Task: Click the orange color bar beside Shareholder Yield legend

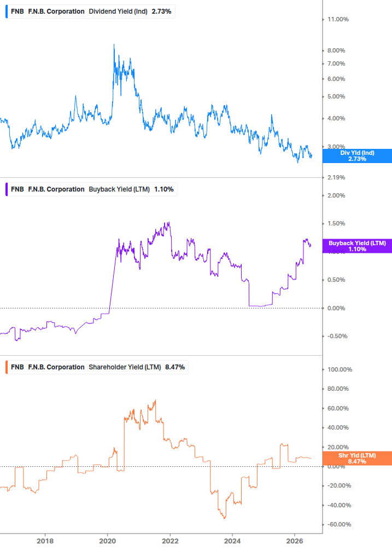Action: coord(7,367)
